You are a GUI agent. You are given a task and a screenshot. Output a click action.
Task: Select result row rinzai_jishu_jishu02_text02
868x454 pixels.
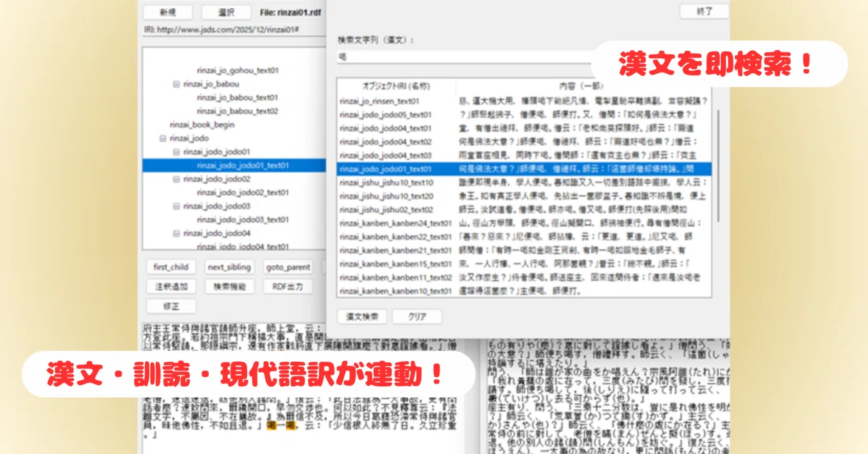pyautogui.click(x=524, y=209)
